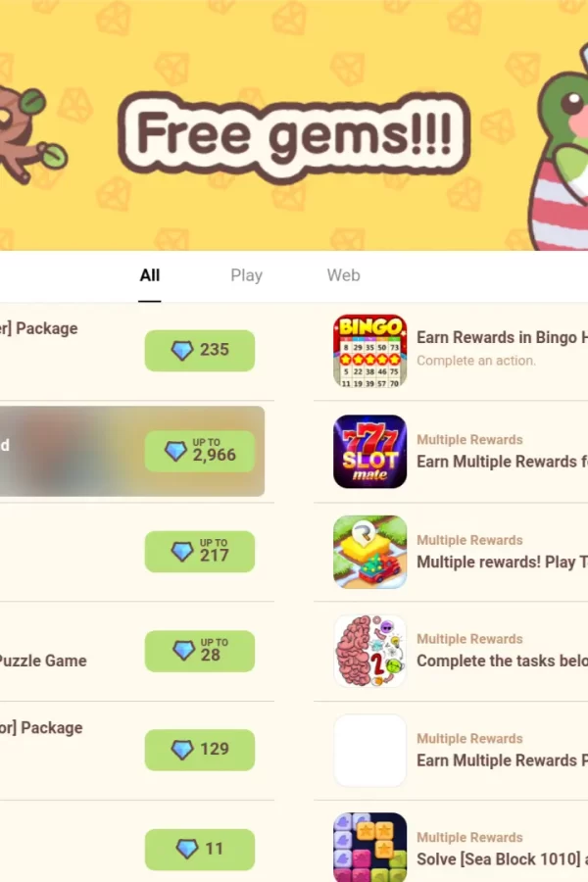Open the farm truck game icon
This screenshot has width=588, height=882.
pos(369,552)
